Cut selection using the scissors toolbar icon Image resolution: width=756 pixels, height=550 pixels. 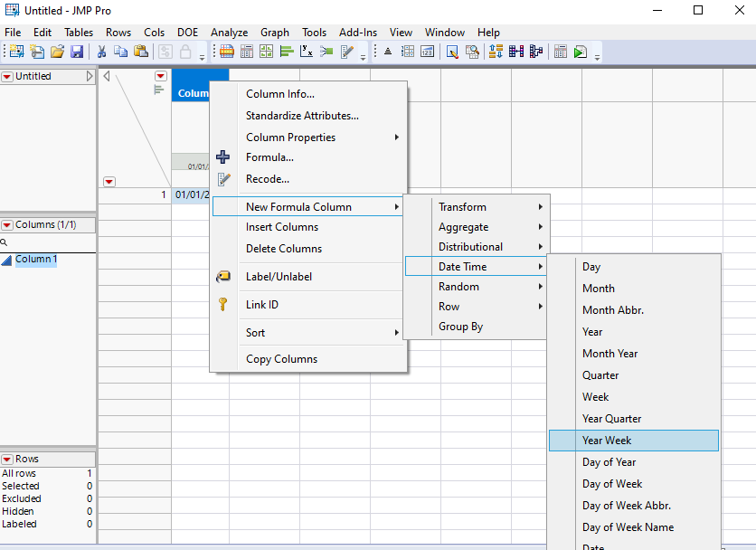[x=102, y=52]
